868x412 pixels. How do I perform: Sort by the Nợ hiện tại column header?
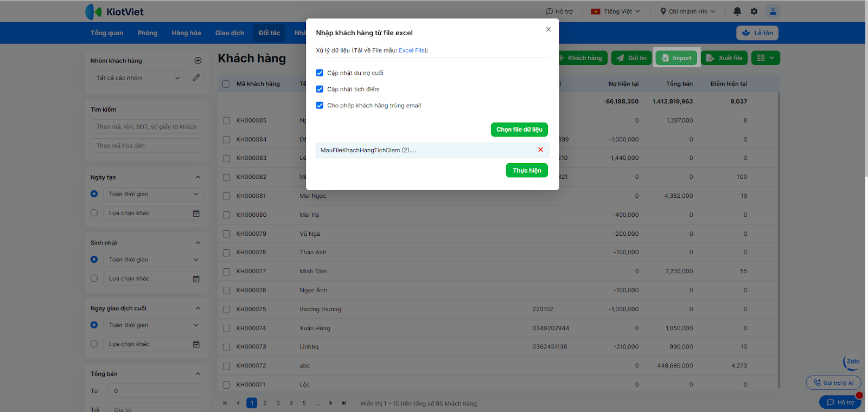click(x=623, y=84)
